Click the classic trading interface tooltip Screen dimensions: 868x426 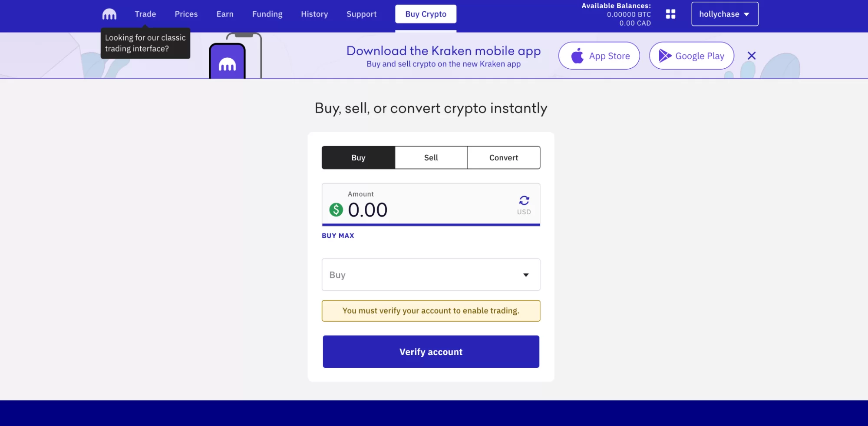click(x=145, y=43)
